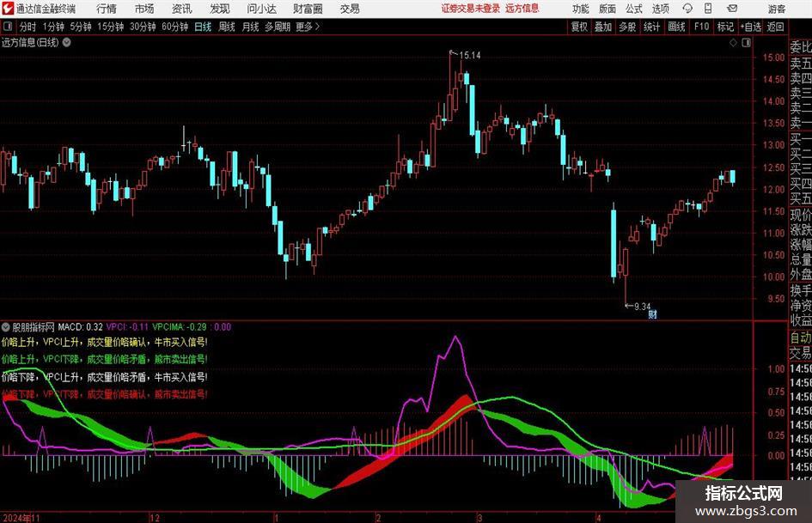
Task: Switch to 30分钟 chart period
Action: pyautogui.click(x=143, y=27)
